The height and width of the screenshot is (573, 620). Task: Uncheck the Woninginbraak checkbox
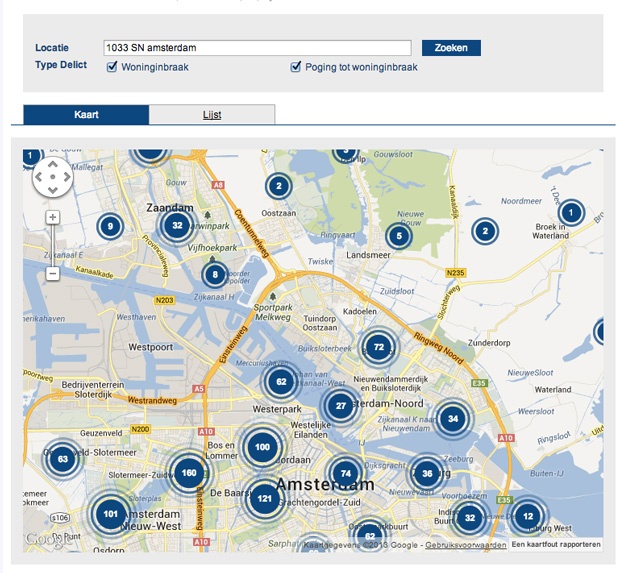[x=112, y=66]
